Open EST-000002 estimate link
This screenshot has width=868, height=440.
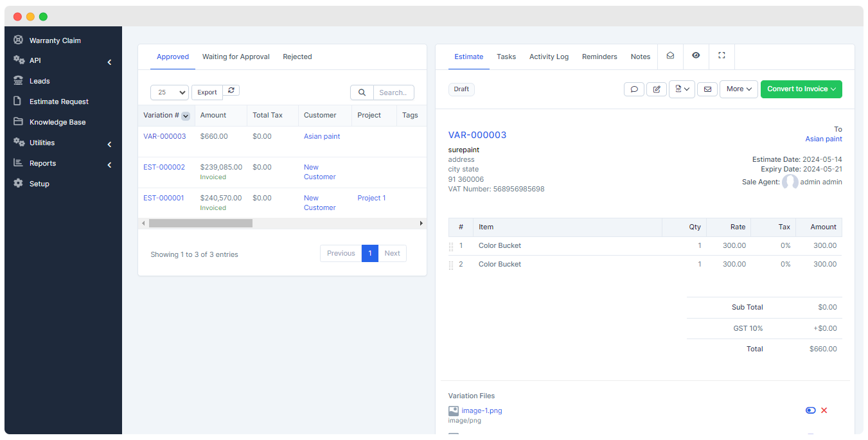pyautogui.click(x=164, y=167)
